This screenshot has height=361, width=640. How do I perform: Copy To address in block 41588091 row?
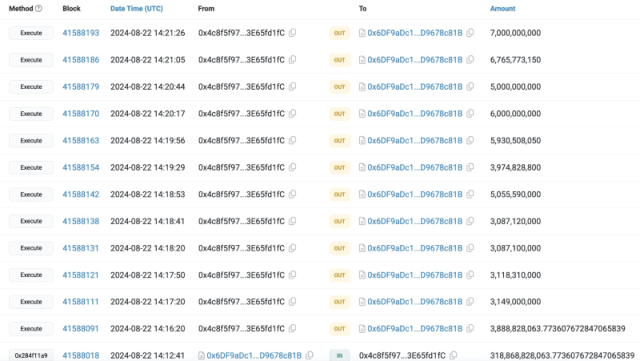pos(470,329)
